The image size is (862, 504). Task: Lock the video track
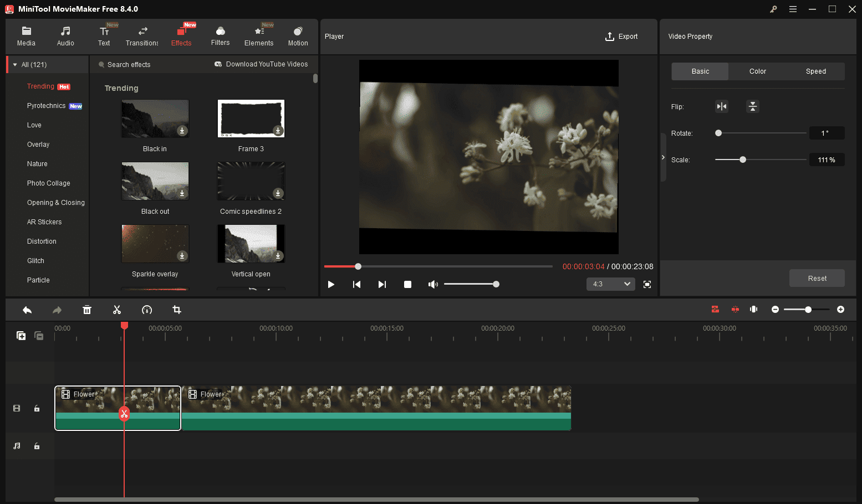[x=37, y=408]
